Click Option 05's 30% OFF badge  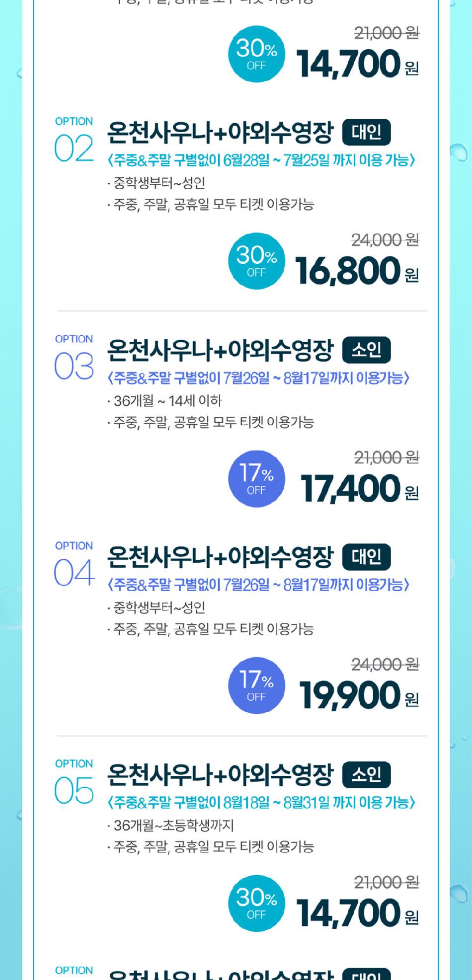pyautogui.click(x=256, y=904)
